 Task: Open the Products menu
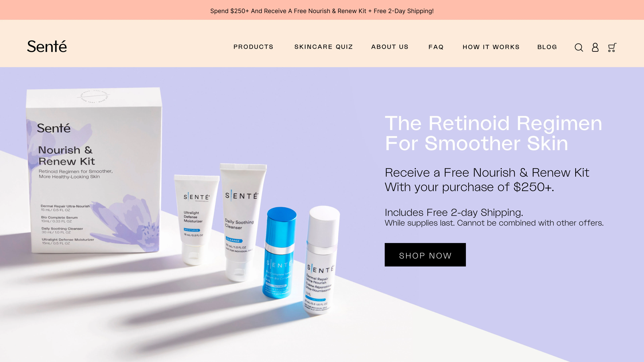click(253, 47)
